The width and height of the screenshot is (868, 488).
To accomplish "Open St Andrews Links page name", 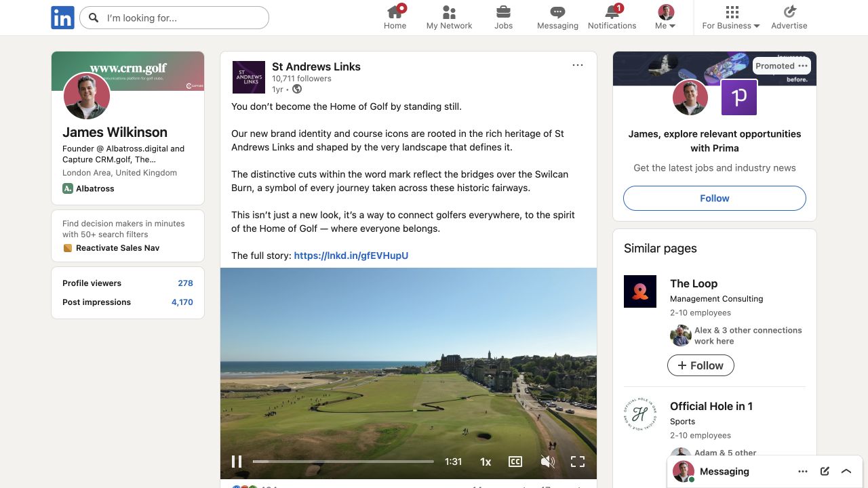I will 316,66.
